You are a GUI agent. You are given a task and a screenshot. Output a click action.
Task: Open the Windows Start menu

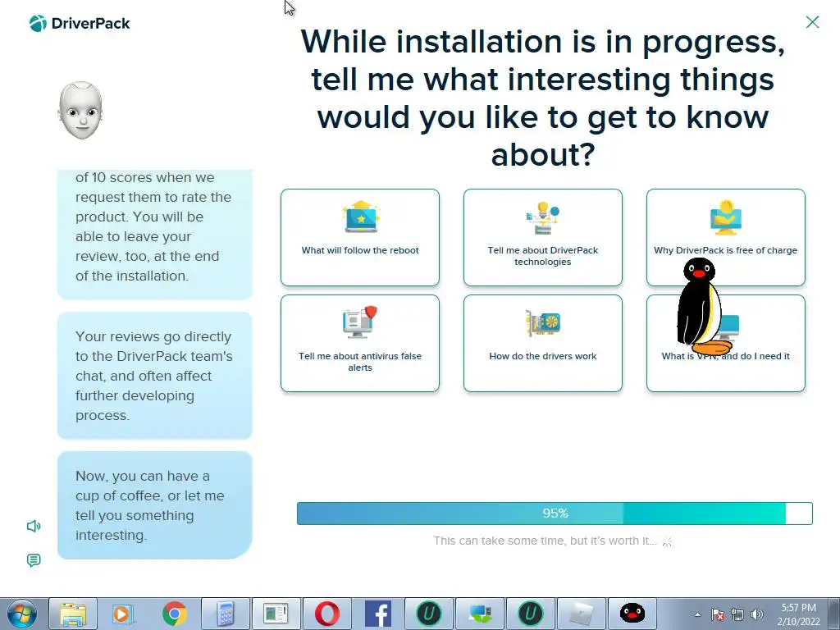click(x=22, y=614)
